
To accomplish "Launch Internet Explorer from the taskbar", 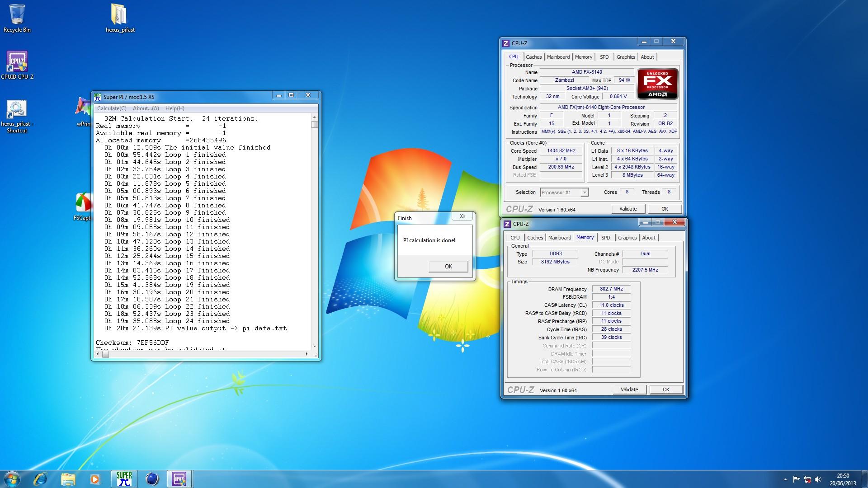I will [x=41, y=479].
